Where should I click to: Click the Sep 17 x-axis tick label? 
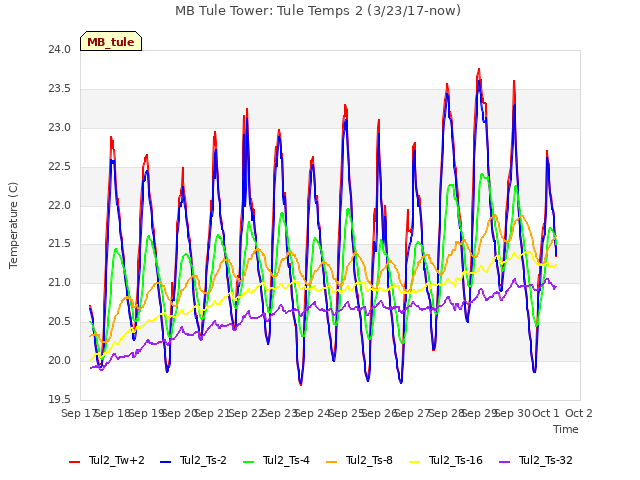click(79, 413)
